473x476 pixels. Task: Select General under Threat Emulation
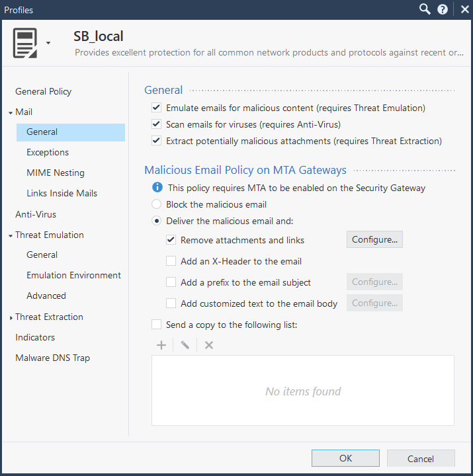coord(42,255)
